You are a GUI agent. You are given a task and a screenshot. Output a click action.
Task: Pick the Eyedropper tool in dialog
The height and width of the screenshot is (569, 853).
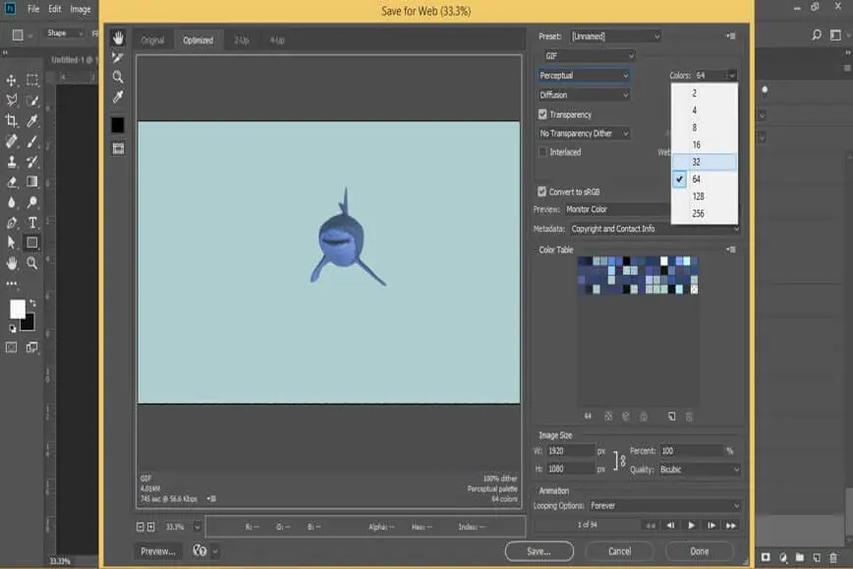tap(118, 97)
